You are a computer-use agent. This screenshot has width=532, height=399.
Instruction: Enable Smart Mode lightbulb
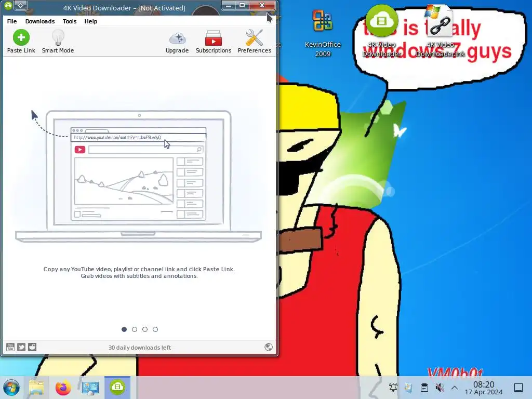(x=58, y=41)
